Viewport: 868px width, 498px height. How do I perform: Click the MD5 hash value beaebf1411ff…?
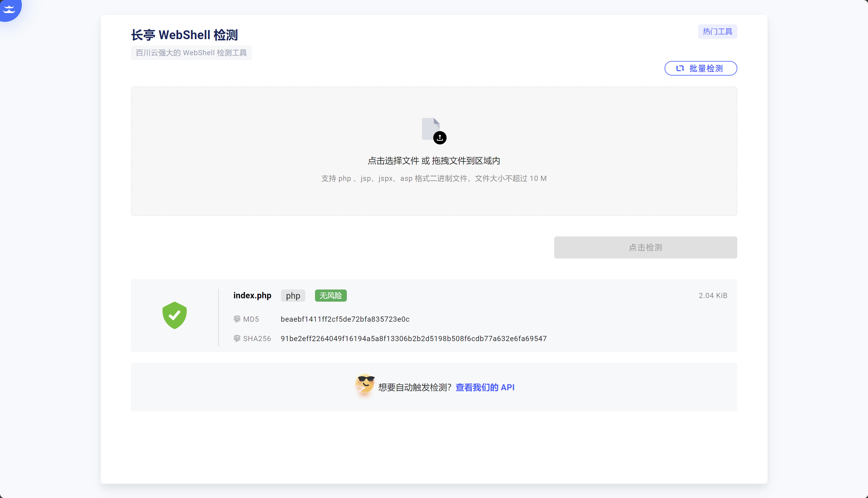click(345, 319)
